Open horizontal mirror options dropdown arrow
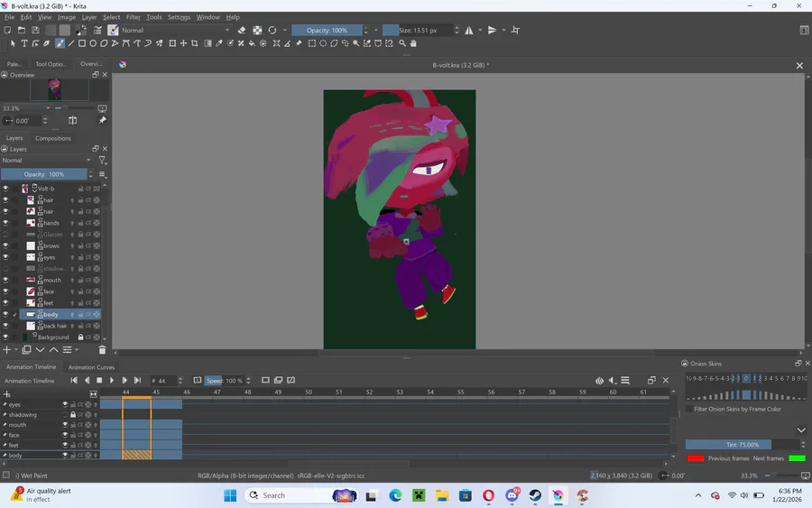The image size is (812, 508). tap(480, 30)
